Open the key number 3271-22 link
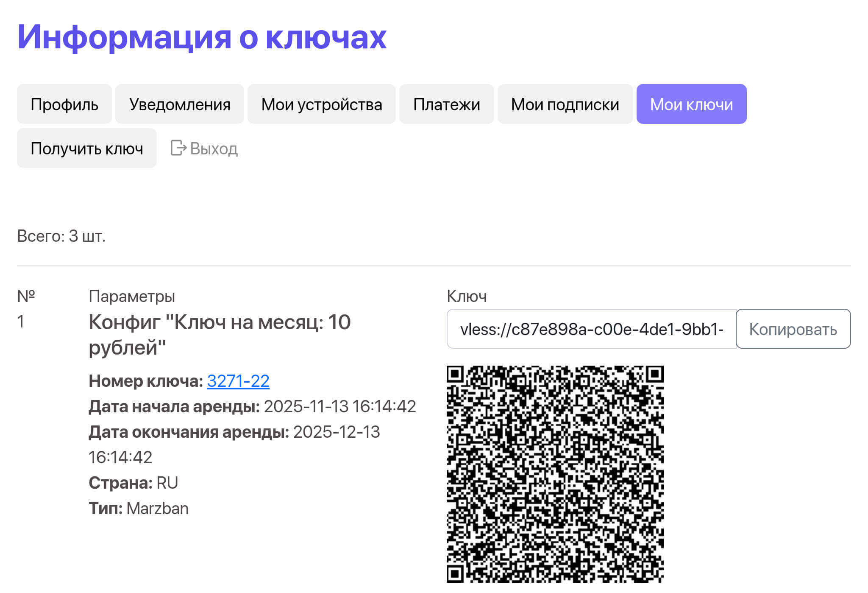868x593 pixels. click(238, 381)
